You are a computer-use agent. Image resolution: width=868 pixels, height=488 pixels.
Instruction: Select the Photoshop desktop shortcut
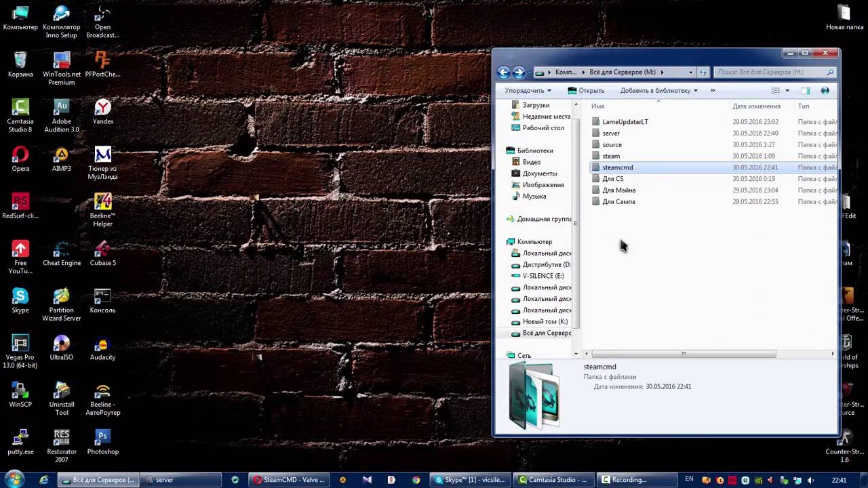coord(103,442)
